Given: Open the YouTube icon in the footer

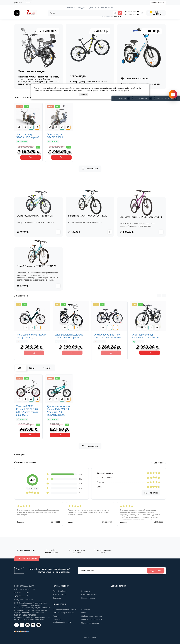Looking at the screenshot, I should (33, 625).
